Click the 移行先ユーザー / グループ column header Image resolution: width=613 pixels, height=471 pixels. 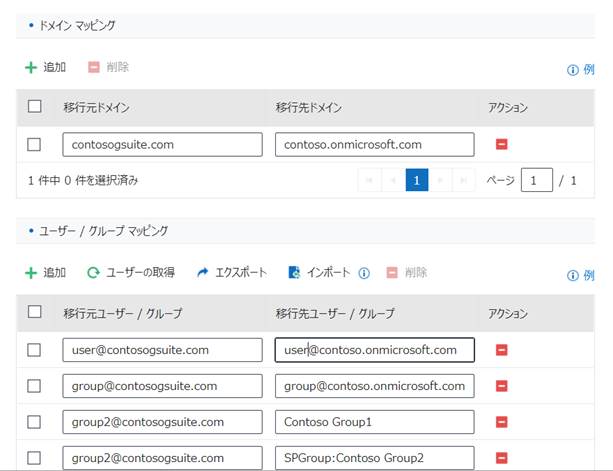(x=335, y=313)
